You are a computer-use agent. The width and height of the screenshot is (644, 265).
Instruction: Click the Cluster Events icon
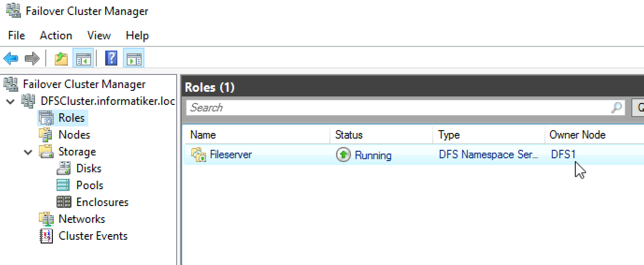tap(46, 236)
